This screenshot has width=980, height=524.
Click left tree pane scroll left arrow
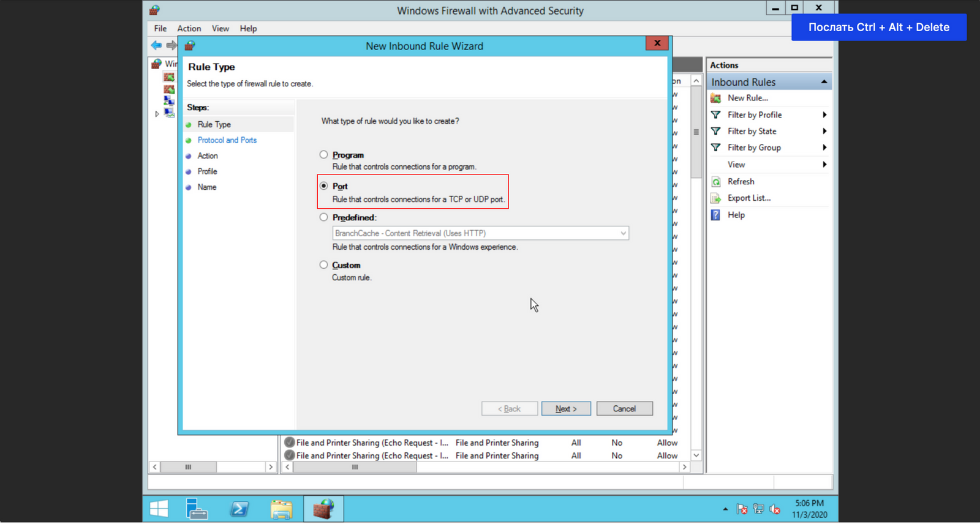point(155,467)
